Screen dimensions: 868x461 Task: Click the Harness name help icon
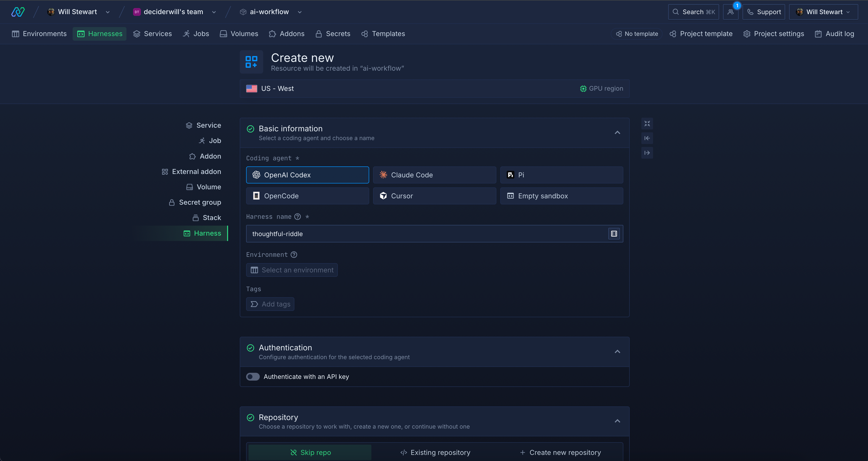click(298, 217)
